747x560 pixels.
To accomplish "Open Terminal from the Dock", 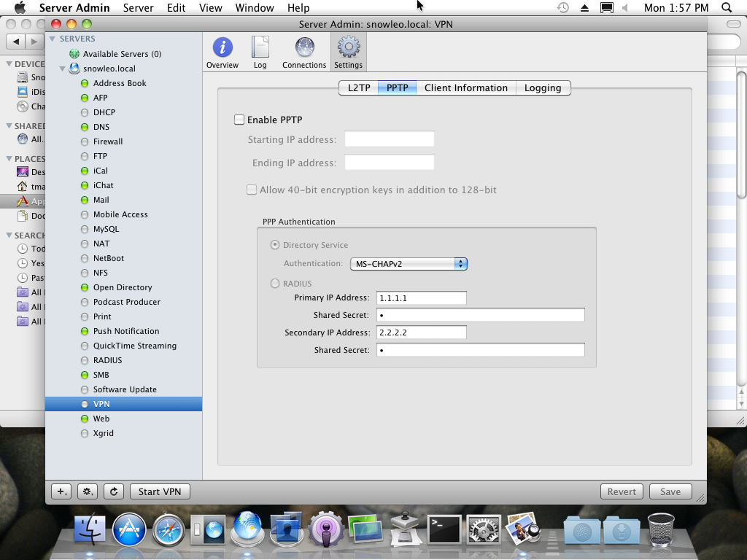I will tap(444, 529).
